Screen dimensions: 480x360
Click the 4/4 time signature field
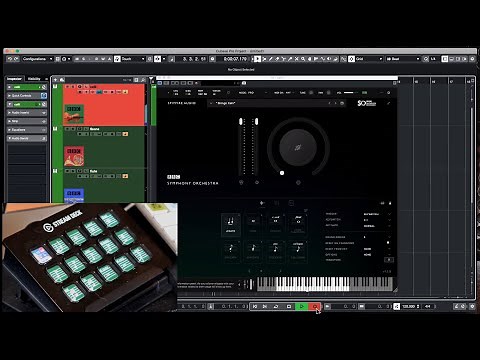tap(428, 306)
